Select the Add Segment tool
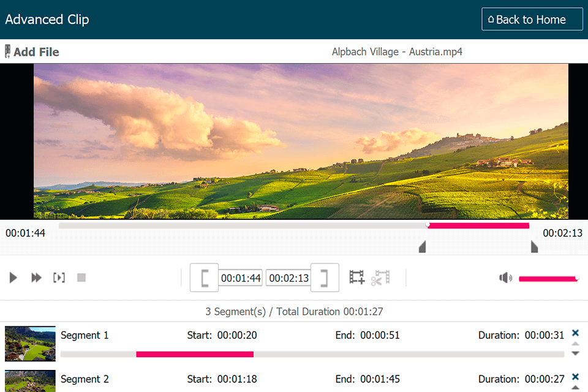Screen dimensions: 588x392 [x=356, y=277]
